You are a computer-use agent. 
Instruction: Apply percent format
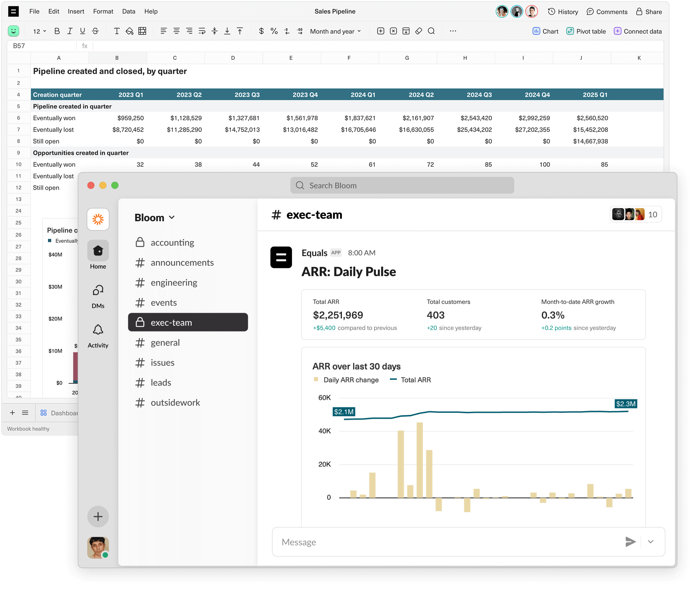pos(274,31)
